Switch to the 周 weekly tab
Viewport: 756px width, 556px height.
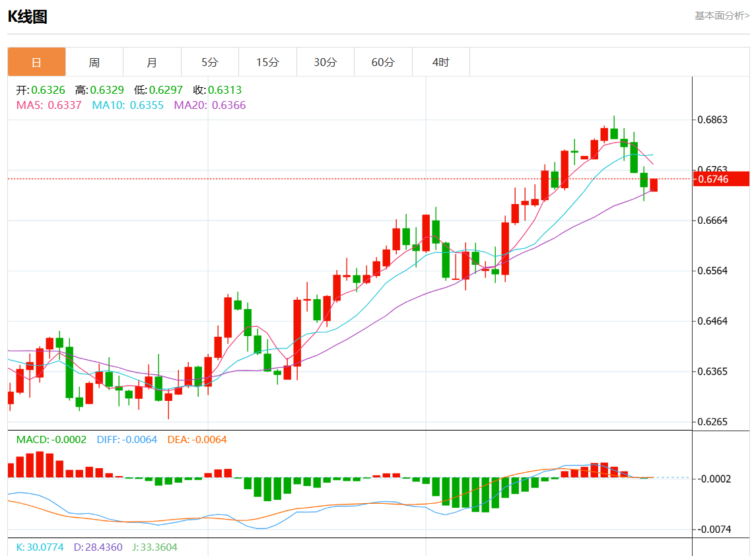tap(94, 62)
